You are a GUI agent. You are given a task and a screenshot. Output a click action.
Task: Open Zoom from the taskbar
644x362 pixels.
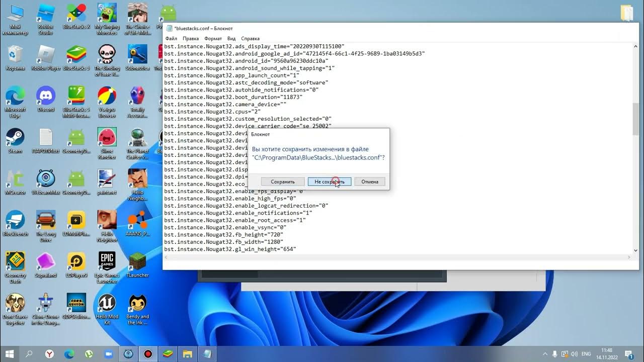click(108, 353)
